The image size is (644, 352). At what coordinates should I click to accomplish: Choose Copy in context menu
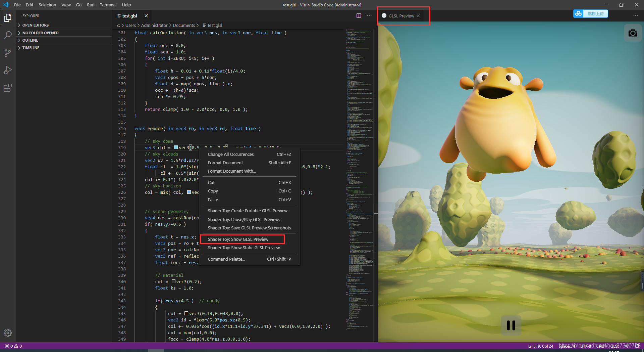click(x=249, y=191)
